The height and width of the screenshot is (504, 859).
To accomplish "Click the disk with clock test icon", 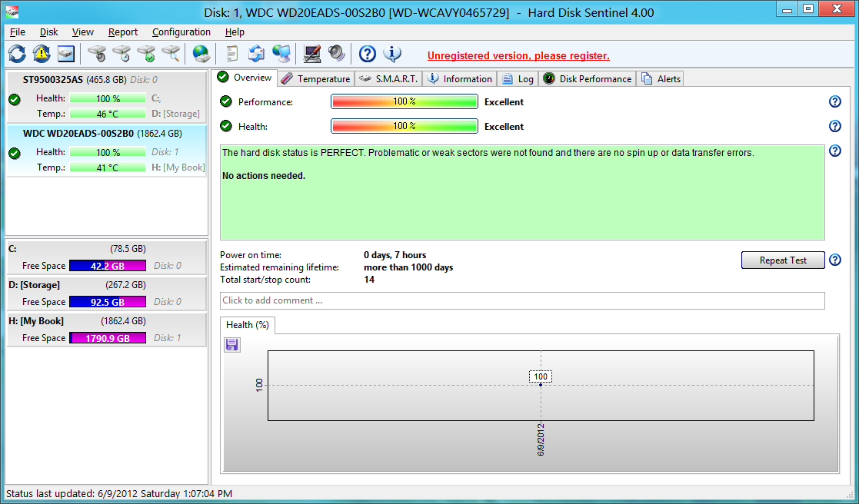I will (122, 54).
